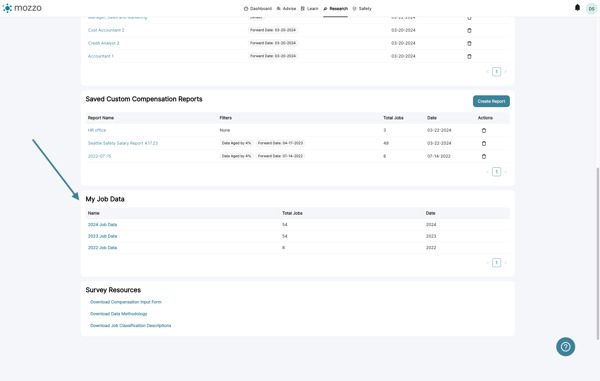Delete the Seattle Safety Salary Report
Image resolution: width=600 pixels, height=381 pixels.
point(484,143)
